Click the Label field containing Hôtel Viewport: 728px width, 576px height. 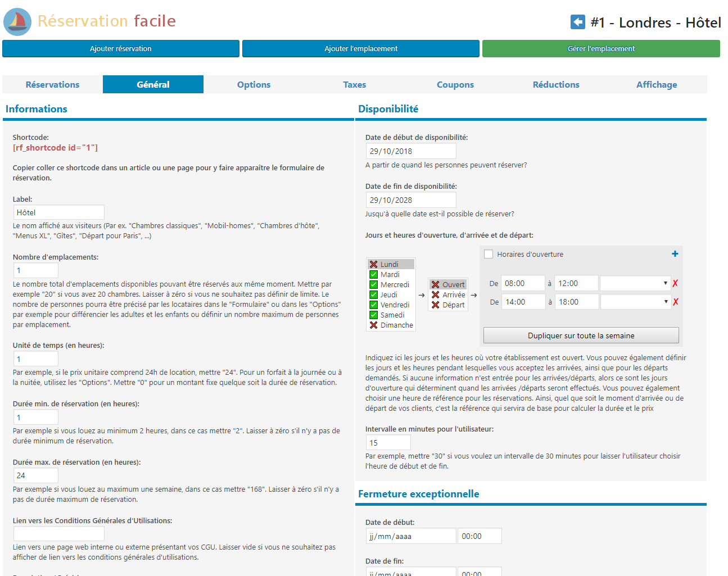point(58,212)
